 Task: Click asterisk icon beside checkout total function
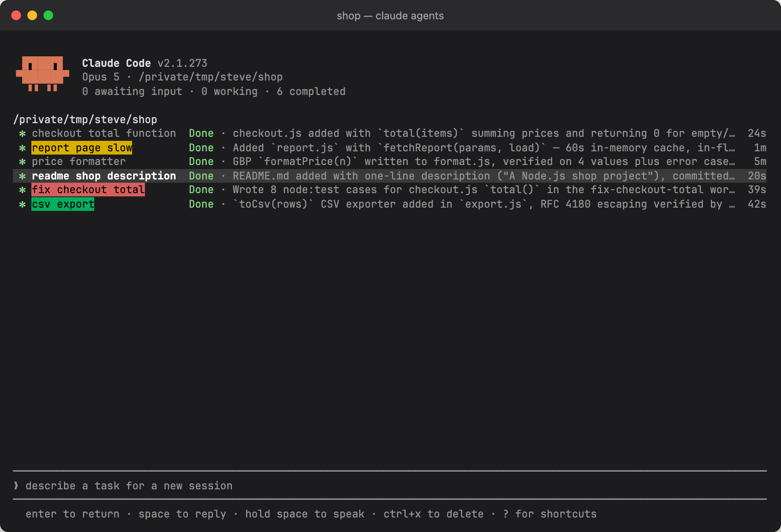[x=23, y=134]
